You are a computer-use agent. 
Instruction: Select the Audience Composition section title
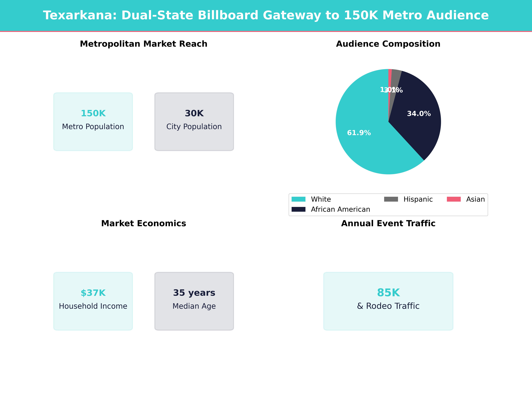tap(388, 44)
